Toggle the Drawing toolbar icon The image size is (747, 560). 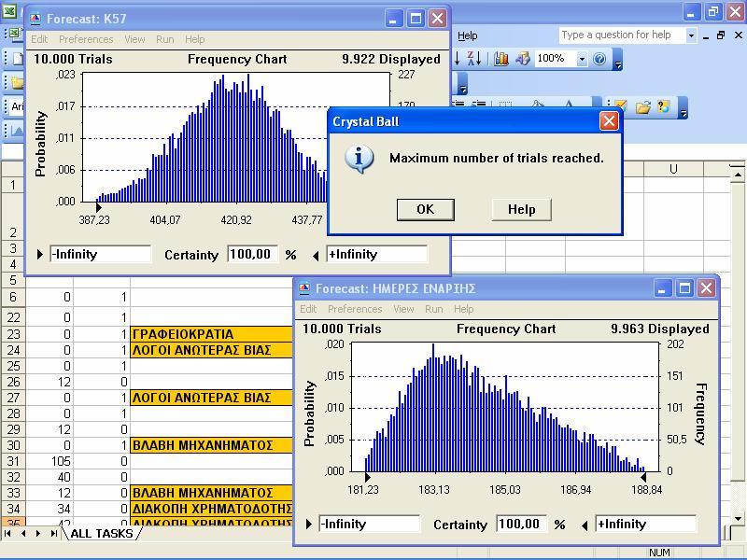(x=523, y=59)
